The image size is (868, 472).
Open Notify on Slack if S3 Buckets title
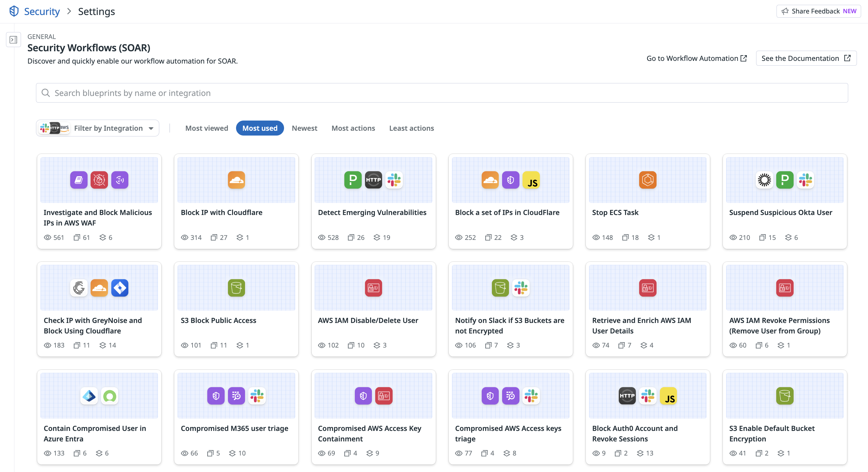(x=510, y=325)
